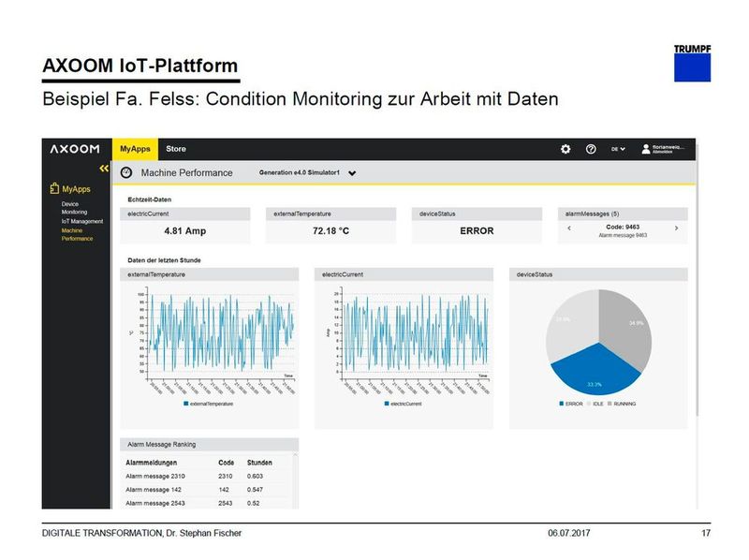749x560 pixels.
Task: Select row Alarm message 2543
Action: (208, 503)
